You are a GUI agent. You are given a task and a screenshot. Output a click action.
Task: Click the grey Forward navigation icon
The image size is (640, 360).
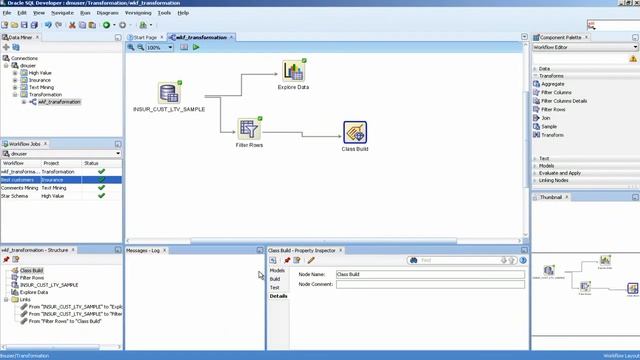coord(122,25)
